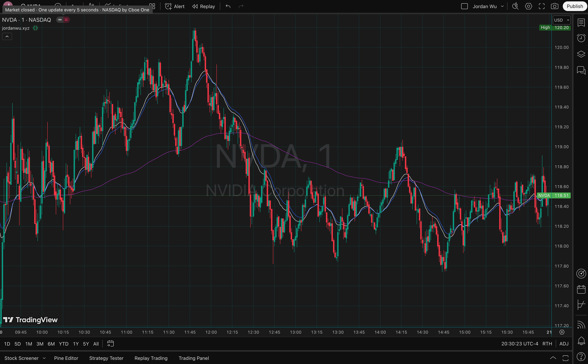Open chart settings hexagon icon
588x364 pixels.
coord(528,6)
